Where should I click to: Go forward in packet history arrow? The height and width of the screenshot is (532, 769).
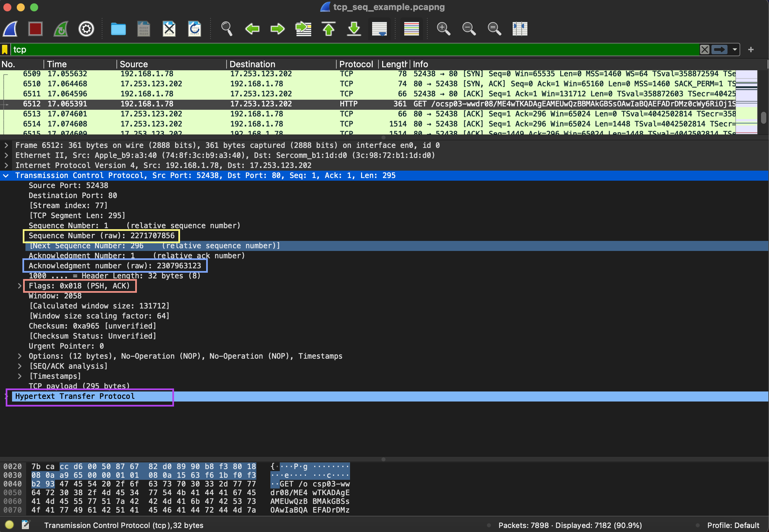[277, 29]
